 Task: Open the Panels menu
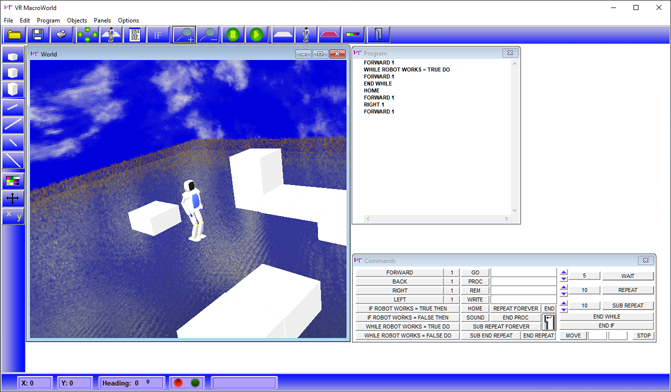click(x=102, y=20)
